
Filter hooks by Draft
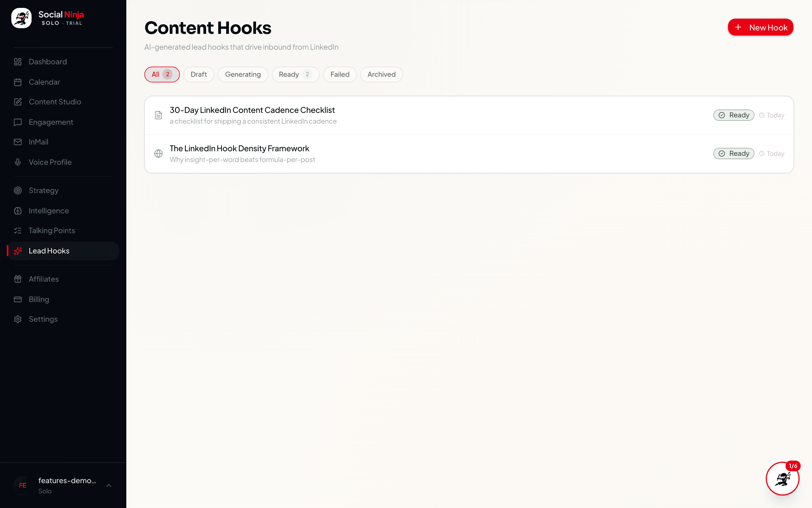coord(199,74)
